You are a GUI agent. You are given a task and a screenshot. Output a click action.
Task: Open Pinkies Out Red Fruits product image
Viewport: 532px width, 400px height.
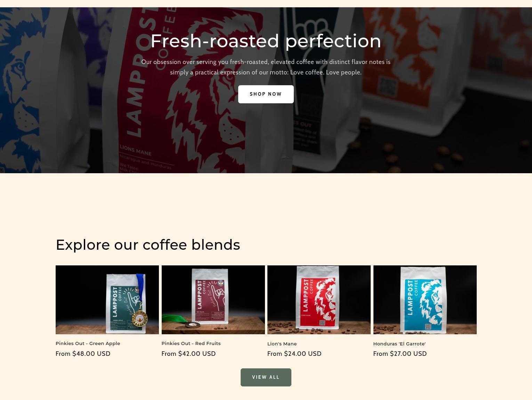[x=213, y=300]
